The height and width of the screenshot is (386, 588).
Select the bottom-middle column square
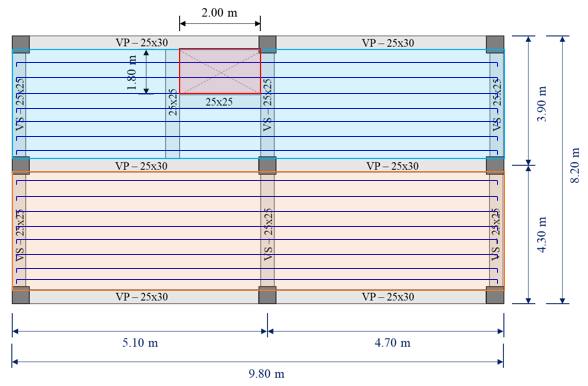click(267, 295)
